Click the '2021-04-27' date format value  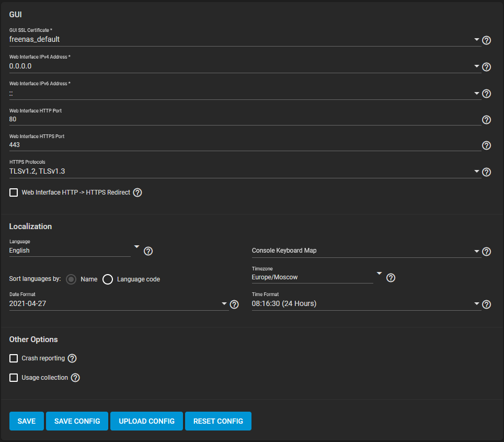[28, 304]
